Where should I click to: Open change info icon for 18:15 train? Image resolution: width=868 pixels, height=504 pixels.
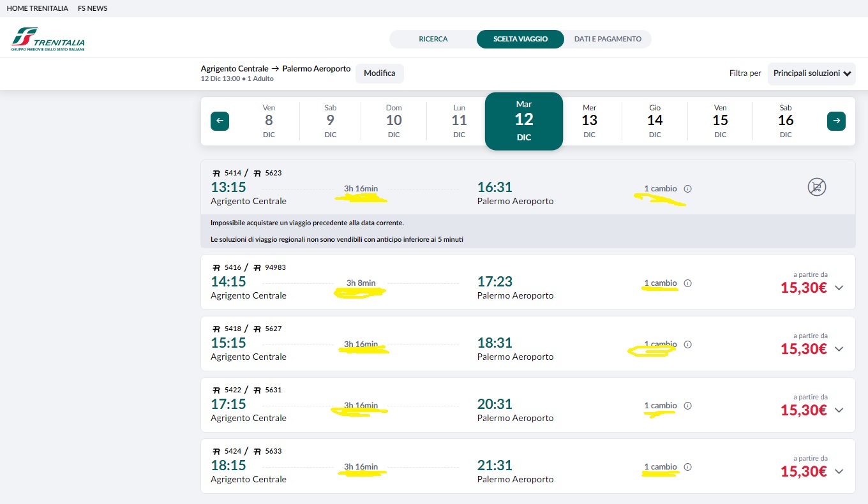click(x=687, y=467)
